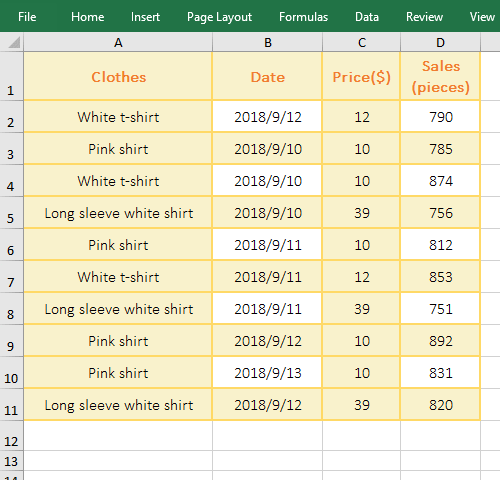The height and width of the screenshot is (480, 500).
Task: Select White t-shirt cell in row 2
Action: (x=118, y=117)
